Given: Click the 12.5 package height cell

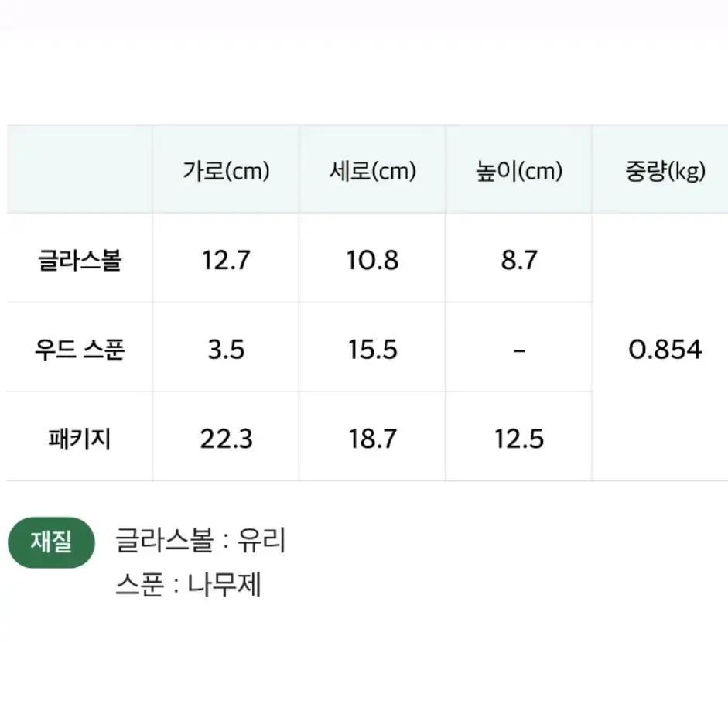Looking at the screenshot, I should click(x=519, y=439).
